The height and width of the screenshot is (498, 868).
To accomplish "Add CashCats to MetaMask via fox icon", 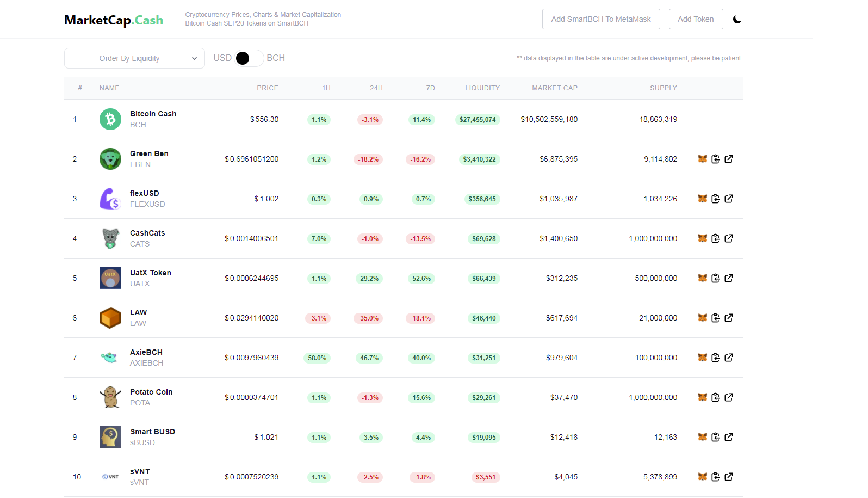I will (x=703, y=238).
